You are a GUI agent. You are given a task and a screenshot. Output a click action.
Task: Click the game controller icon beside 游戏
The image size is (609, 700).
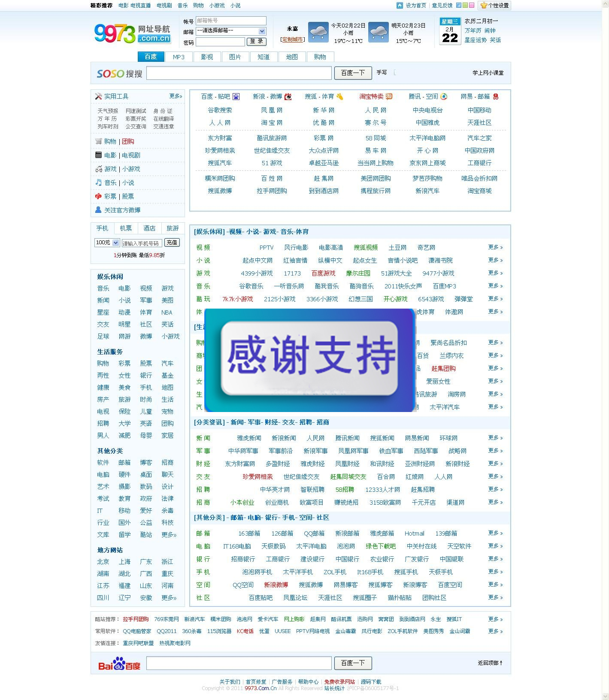pos(99,169)
